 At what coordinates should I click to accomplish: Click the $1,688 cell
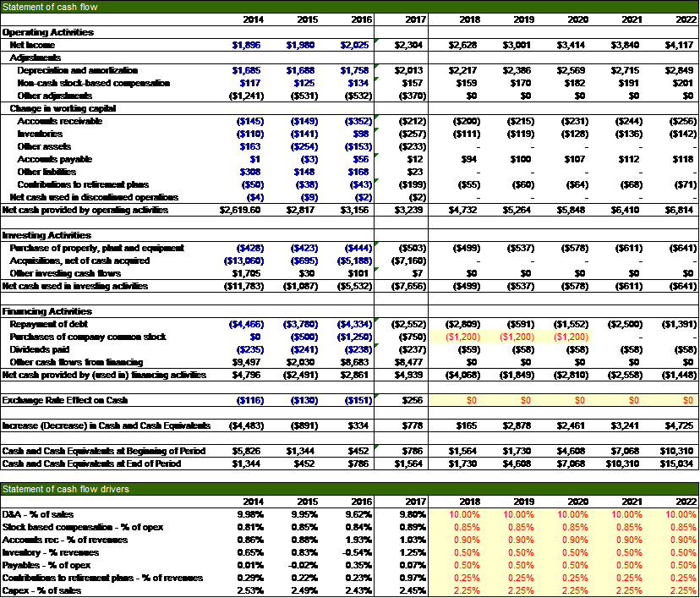[300, 70]
